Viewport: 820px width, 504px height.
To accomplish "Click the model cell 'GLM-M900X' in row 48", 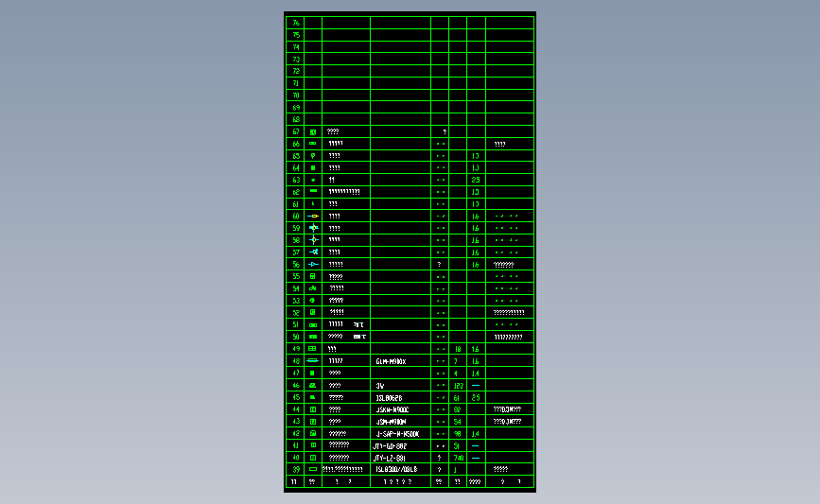I will (x=391, y=361).
